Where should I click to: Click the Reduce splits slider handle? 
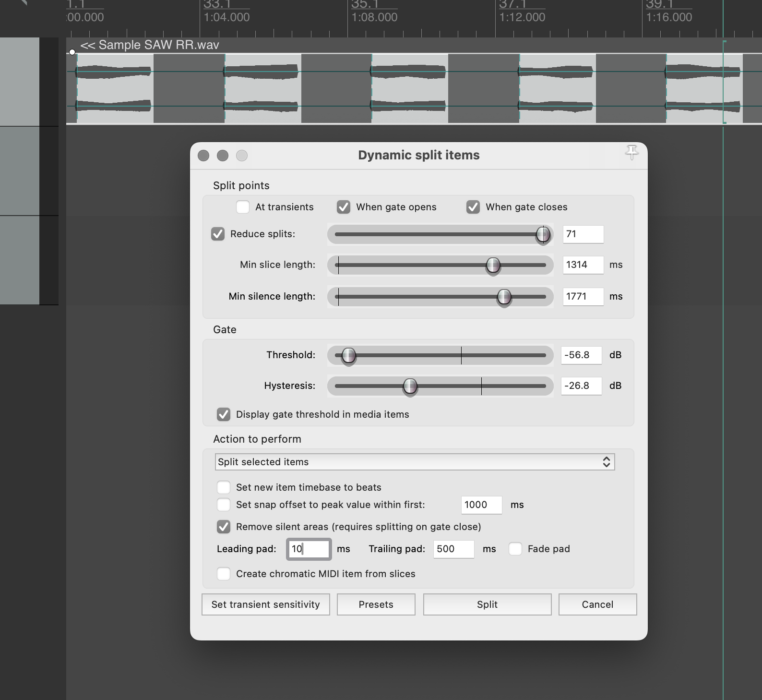(x=543, y=234)
